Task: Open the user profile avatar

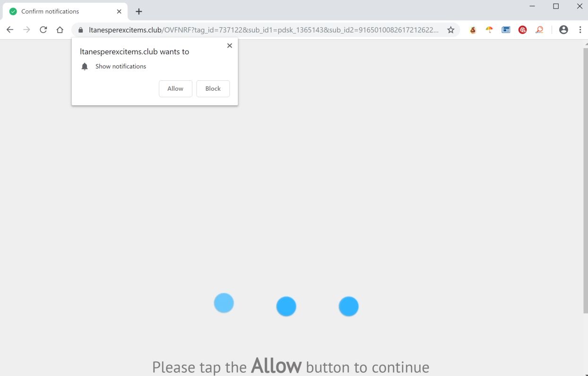Action: [563, 30]
